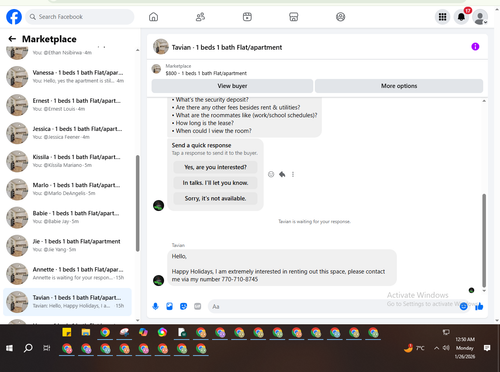Click the $800 listing thumbnail
The image size is (500, 372).
pyautogui.click(x=156, y=69)
